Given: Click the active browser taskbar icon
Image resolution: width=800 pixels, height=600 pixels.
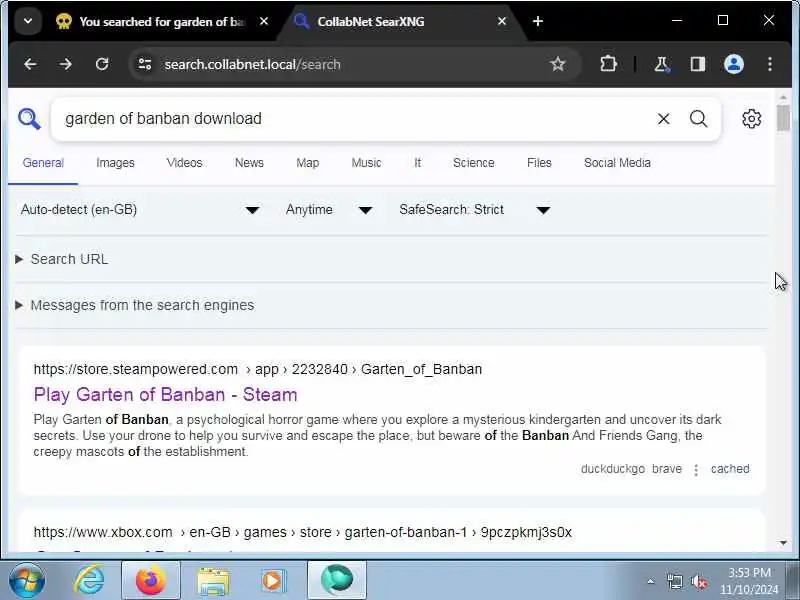Looking at the screenshot, I should (x=337, y=580).
